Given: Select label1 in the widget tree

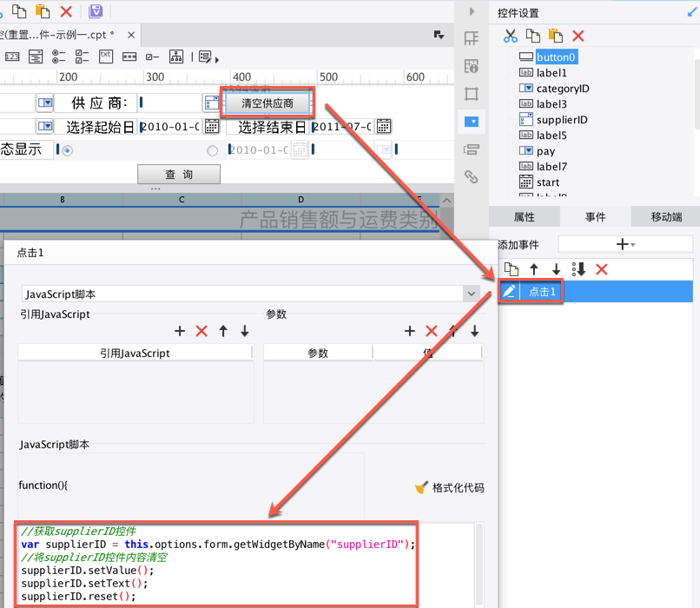Looking at the screenshot, I should click(551, 73).
